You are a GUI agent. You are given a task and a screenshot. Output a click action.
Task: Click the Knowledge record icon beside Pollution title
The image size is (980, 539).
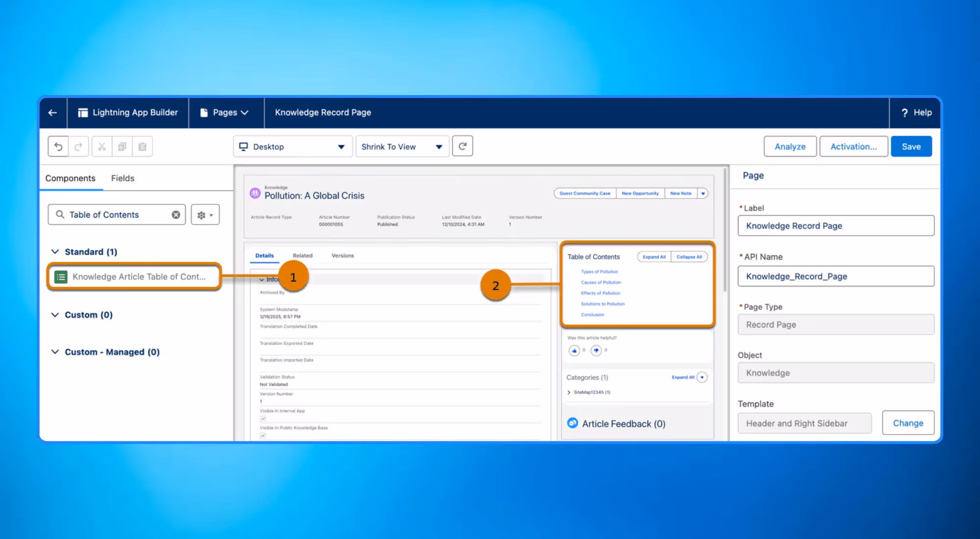(x=255, y=193)
